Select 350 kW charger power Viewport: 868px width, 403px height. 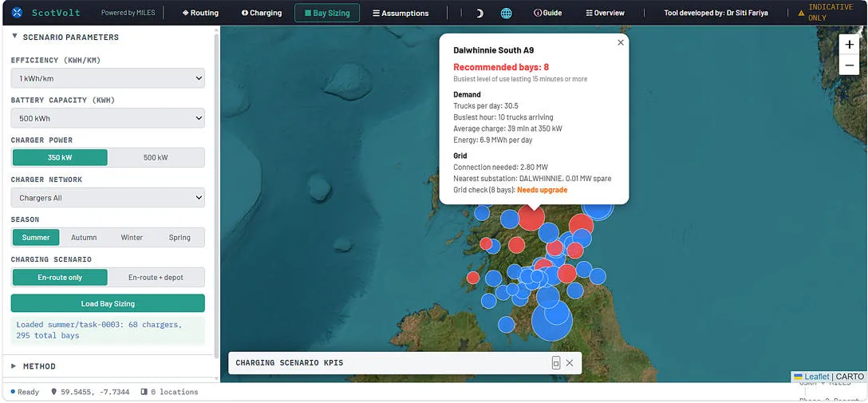pyautogui.click(x=60, y=158)
